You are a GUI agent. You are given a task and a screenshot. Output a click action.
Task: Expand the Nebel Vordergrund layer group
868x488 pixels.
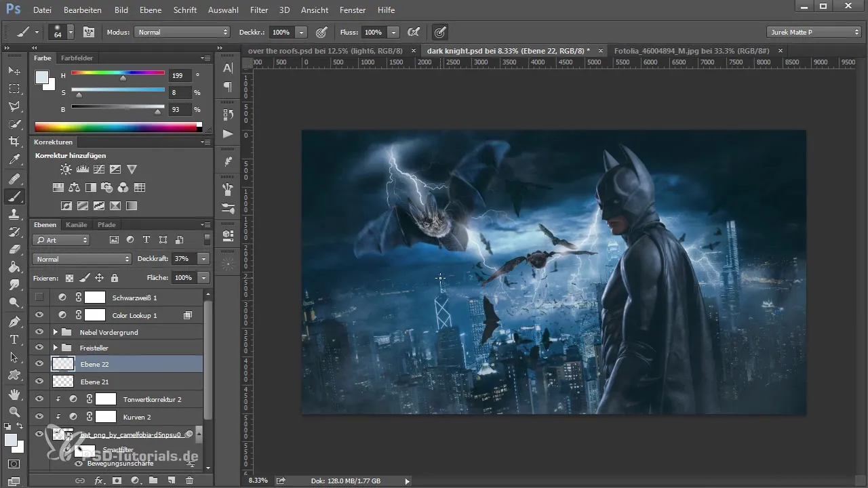[55, 332]
